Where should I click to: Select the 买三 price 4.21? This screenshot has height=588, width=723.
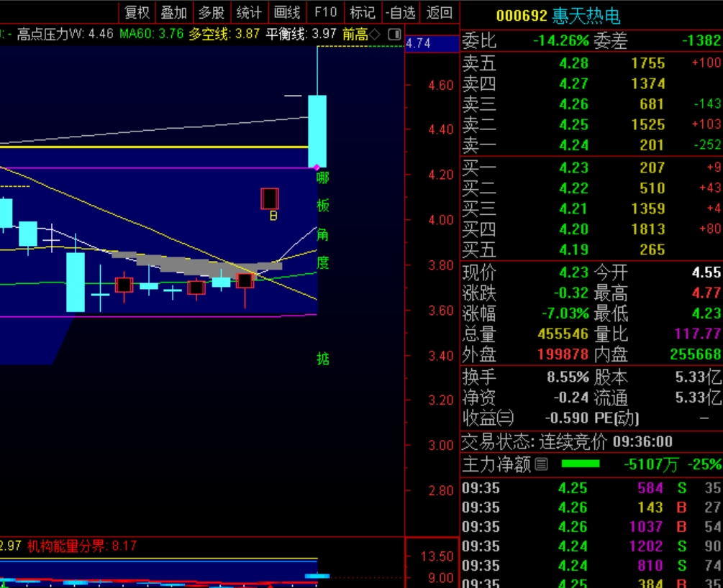coord(573,208)
